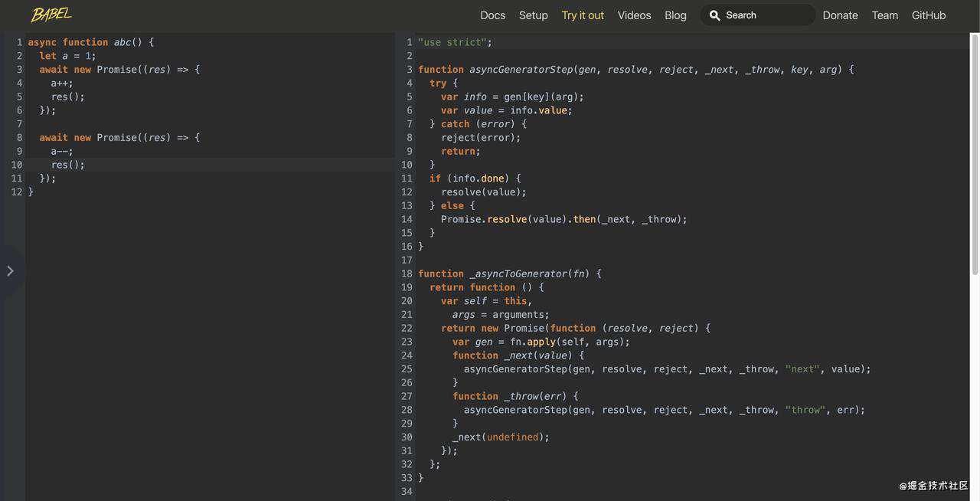980x501 pixels.
Task: Open the Blog link
Action: tap(676, 15)
